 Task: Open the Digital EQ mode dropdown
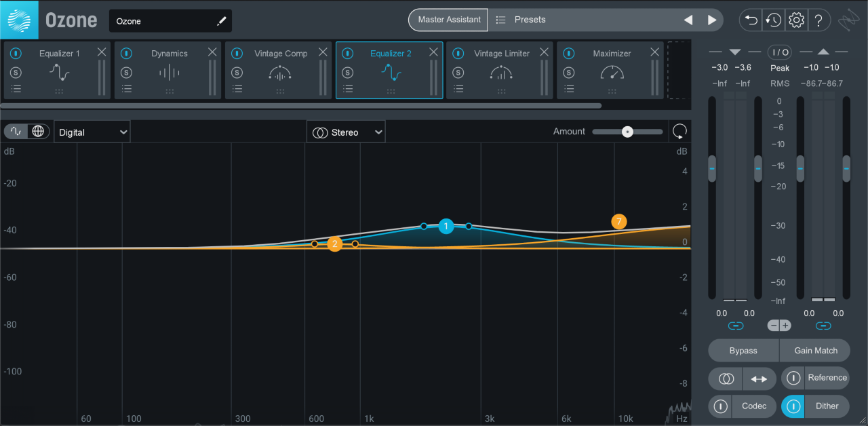(x=92, y=132)
